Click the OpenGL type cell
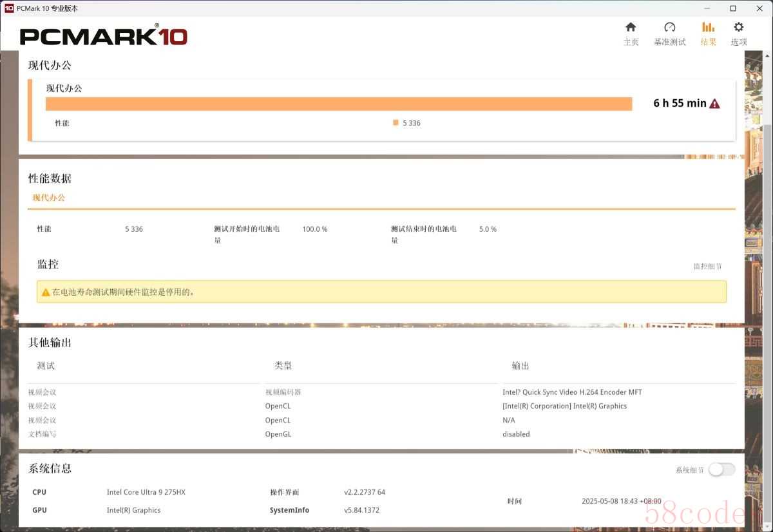The image size is (773, 532). (x=278, y=434)
